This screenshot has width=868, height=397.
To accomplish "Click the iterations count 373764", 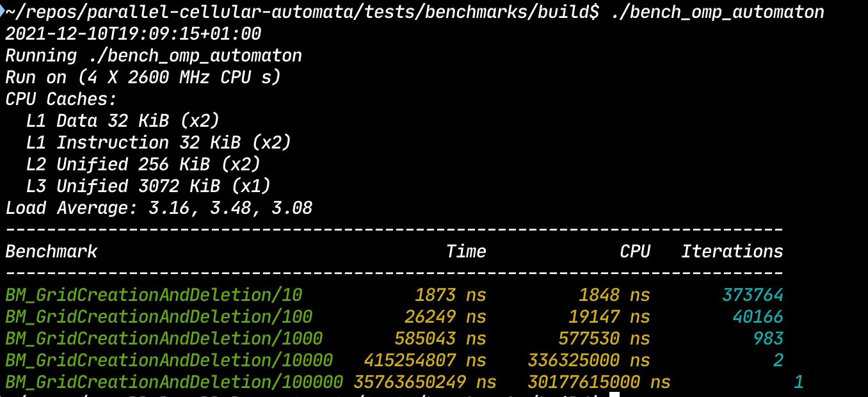I will point(753,295).
